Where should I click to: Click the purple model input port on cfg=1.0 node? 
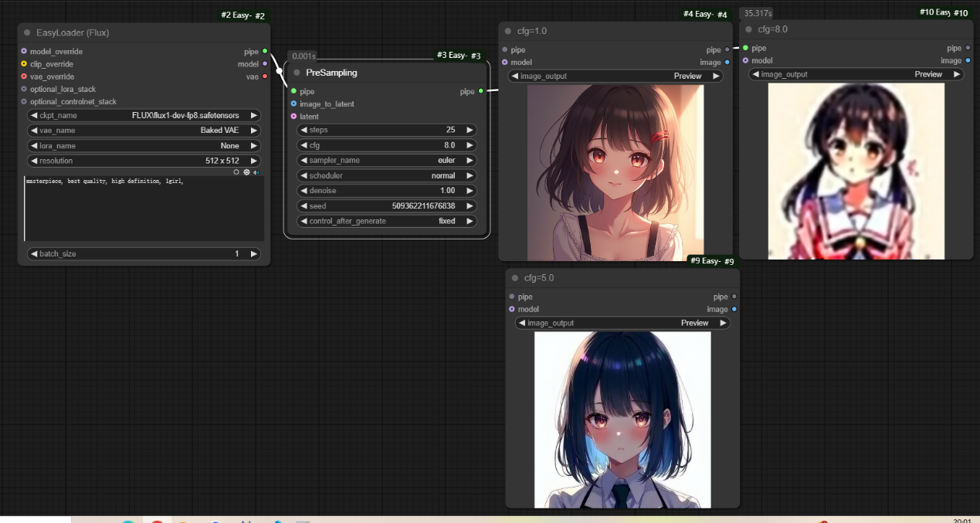504,63
